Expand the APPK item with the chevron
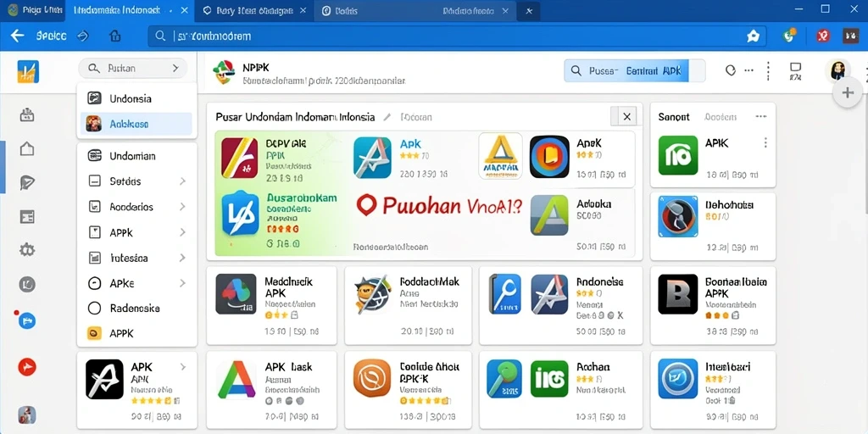Screen dimensions: 868x434 183,232
